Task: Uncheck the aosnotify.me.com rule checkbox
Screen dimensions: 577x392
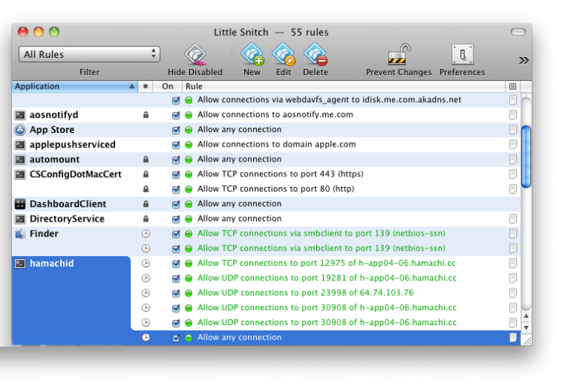Action: coord(176,115)
